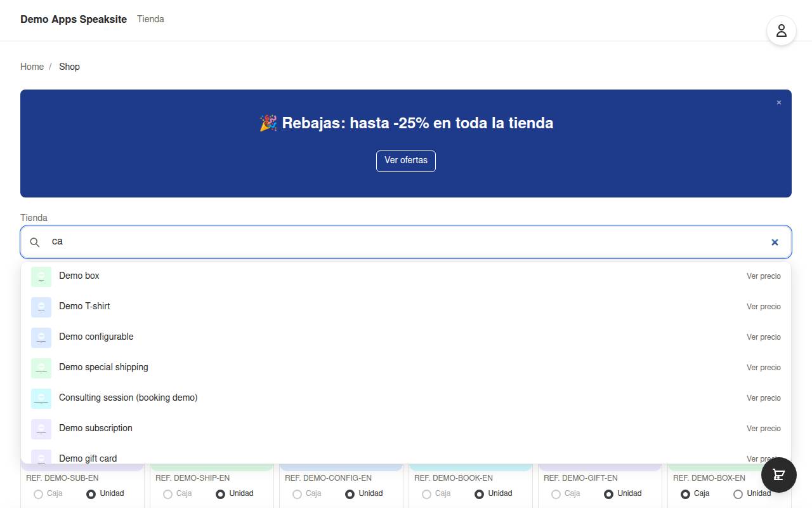This screenshot has width=812, height=508.
Task: Open the Demo Apps Speaksite home link
Action: [74, 19]
